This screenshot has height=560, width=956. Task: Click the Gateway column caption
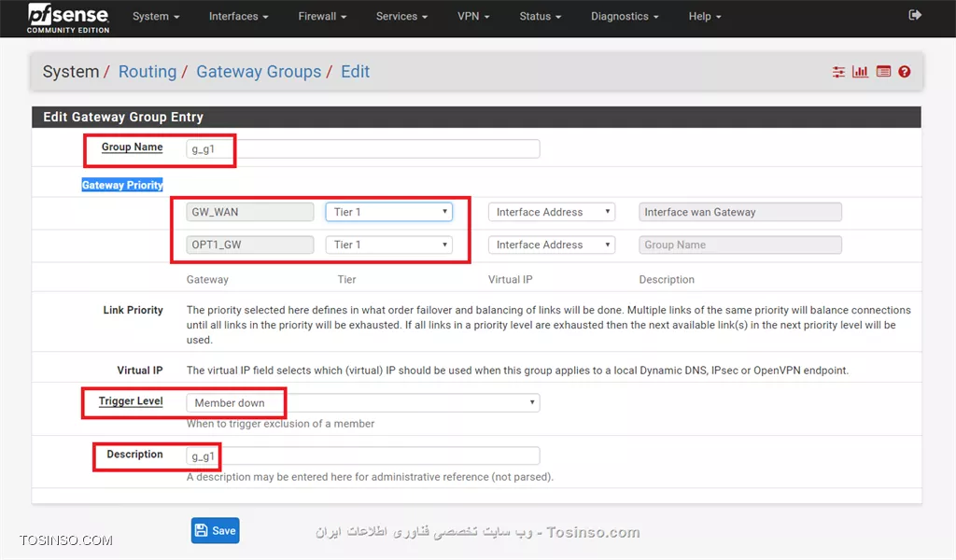pos(207,280)
